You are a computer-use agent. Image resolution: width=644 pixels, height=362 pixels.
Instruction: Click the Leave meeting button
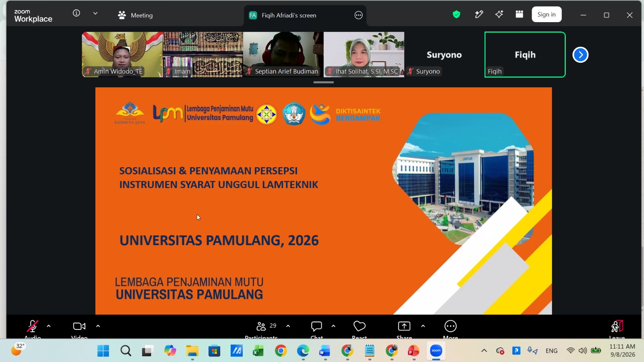(x=617, y=327)
